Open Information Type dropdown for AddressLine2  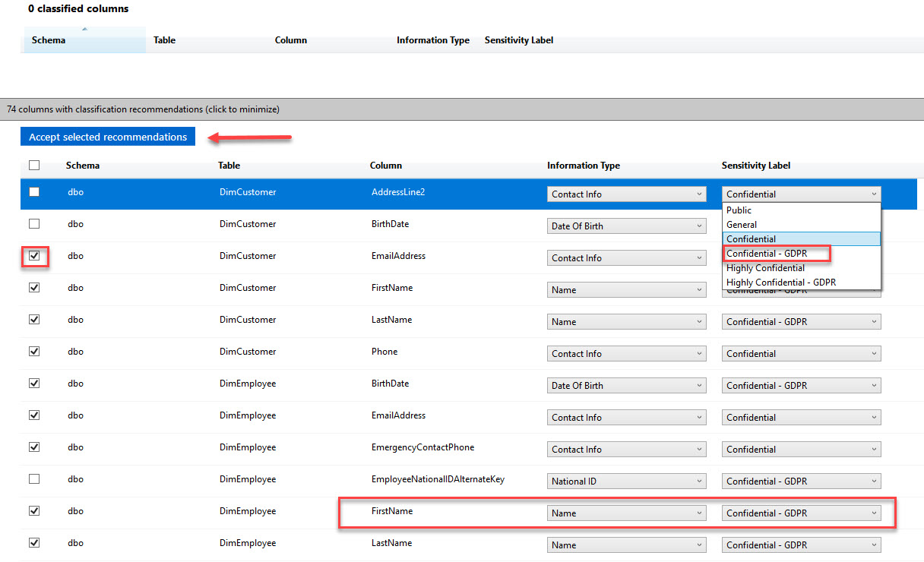point(627,194)
